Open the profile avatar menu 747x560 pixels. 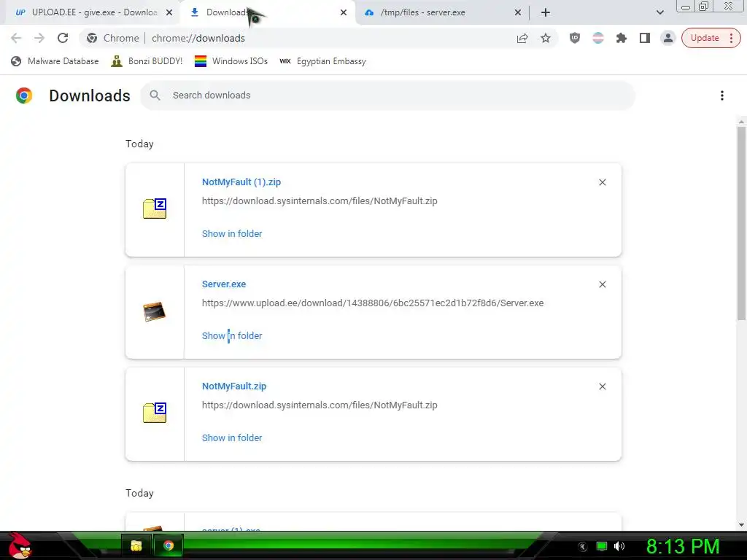pyautogui.click(x=668, y=38)
